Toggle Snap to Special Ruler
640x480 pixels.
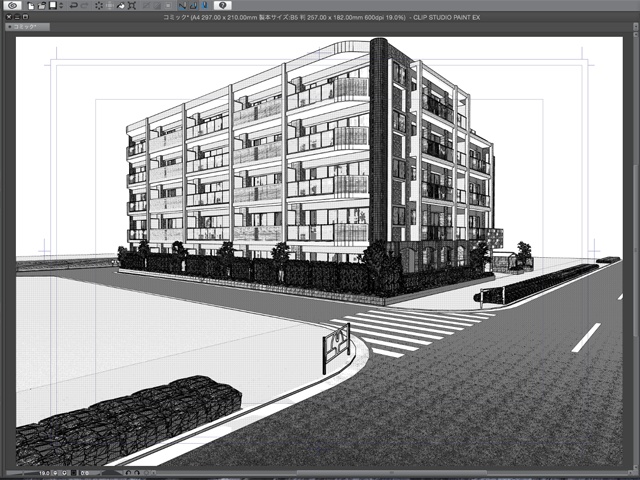click(x=193, y=6)
